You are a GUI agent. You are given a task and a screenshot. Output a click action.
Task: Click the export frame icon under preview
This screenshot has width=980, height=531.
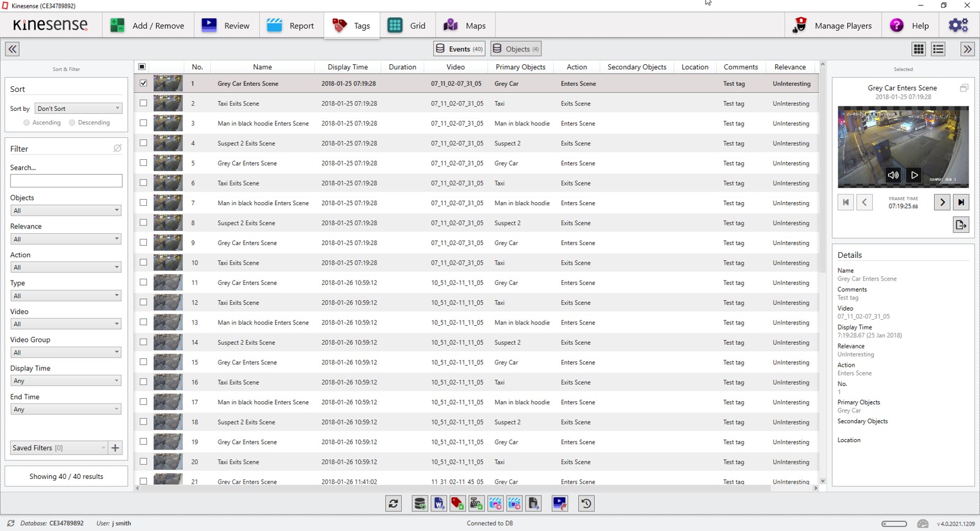tap(961, 225)
